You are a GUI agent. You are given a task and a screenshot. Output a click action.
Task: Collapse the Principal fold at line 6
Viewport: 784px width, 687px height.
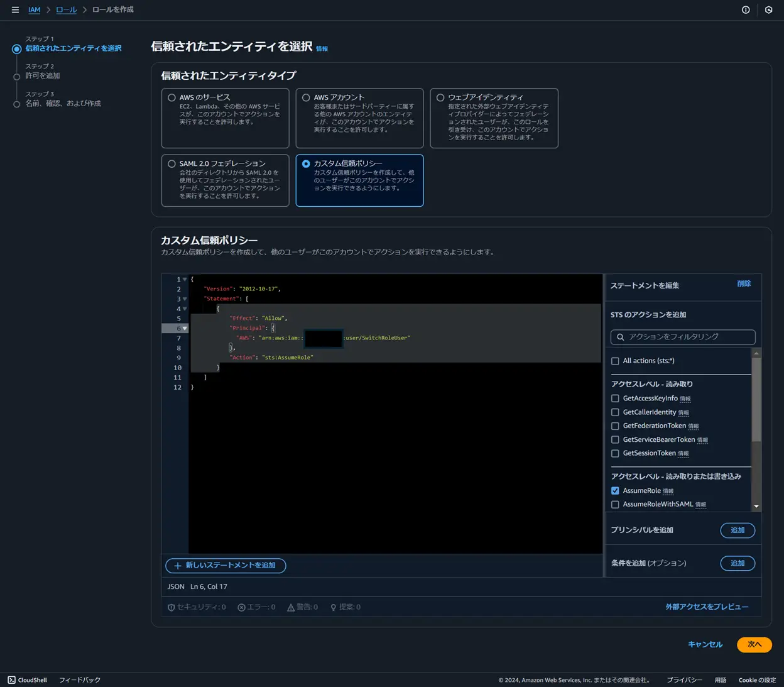(185, 328)
